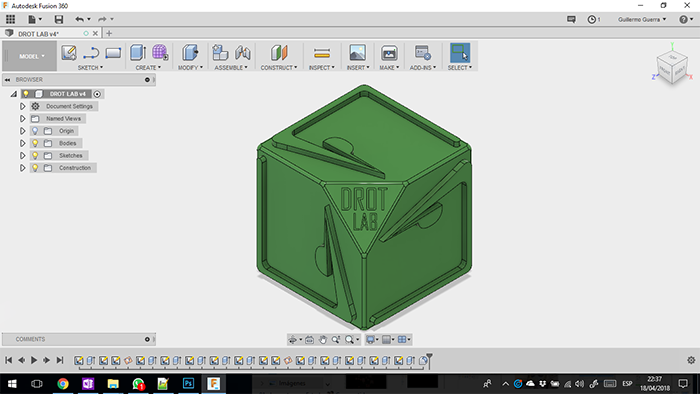Viewport: 700px width, 394px height.
Task: Click the ViewCube navigation cube
Action: click(672, 67)
